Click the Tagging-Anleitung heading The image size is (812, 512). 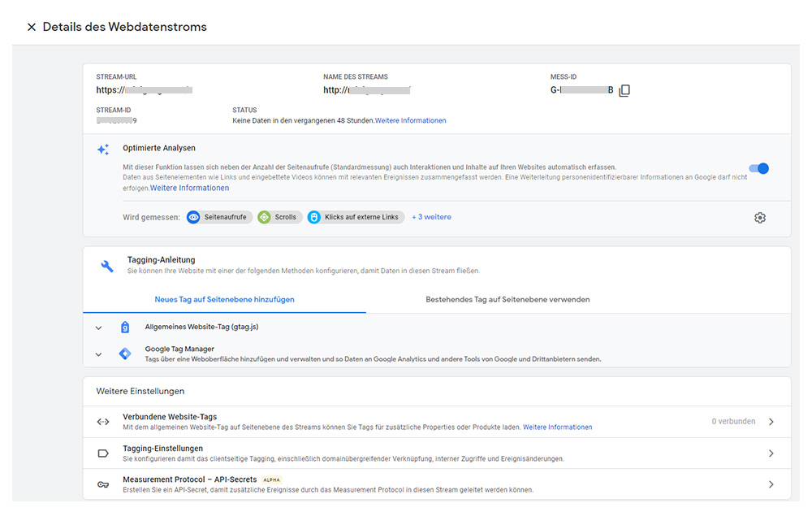coord(161,260)
